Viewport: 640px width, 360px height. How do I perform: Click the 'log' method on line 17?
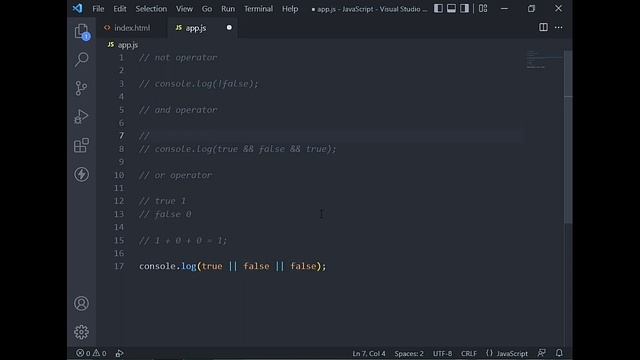[x=189, y=266]
